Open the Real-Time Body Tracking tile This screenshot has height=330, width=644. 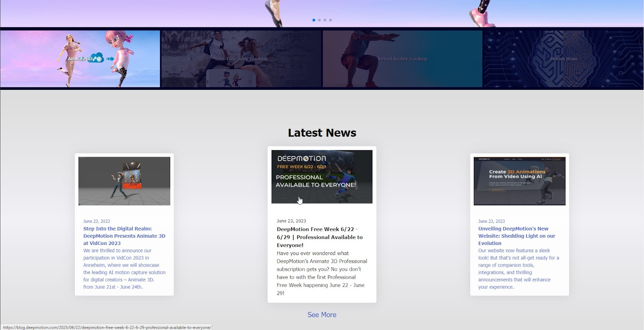click(x=241, y=59)
